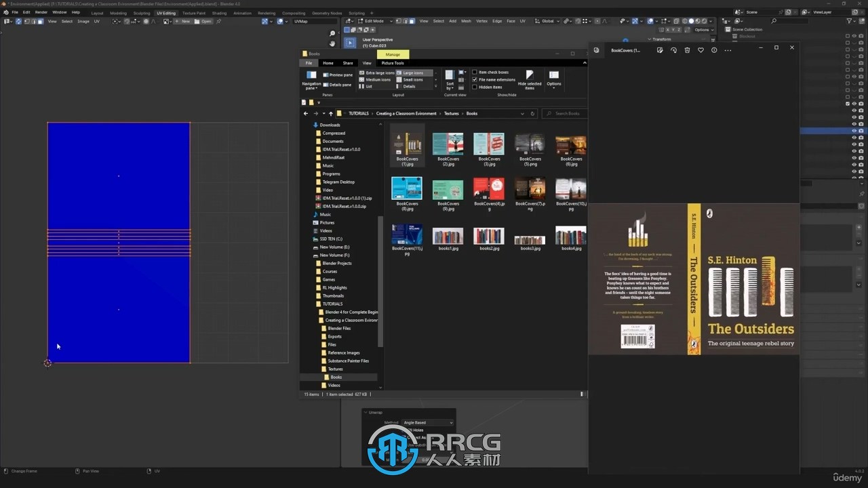The width and height of the screenshot is (868, 488).
Task: Click the Explorer Back arrow
Action: click(306, 113)
